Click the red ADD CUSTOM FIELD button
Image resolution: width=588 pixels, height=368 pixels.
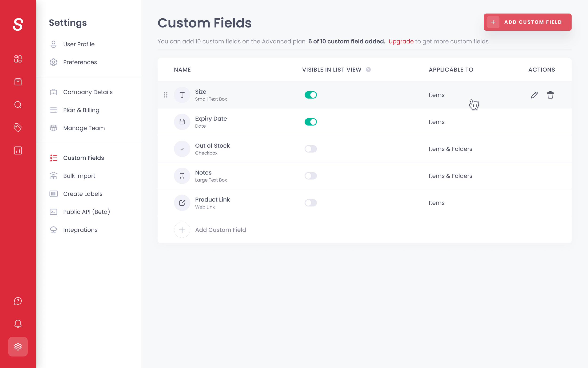[528, 22]
